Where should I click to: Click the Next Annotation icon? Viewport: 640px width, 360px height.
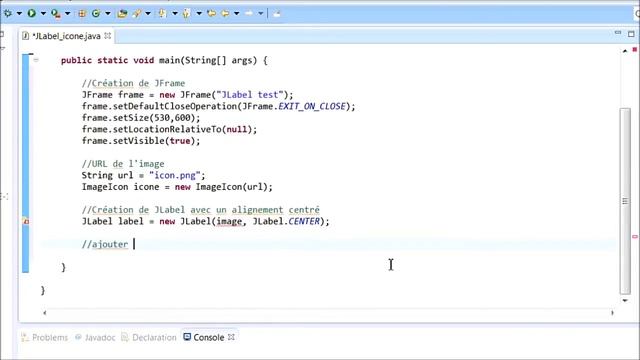pos(162,13)
